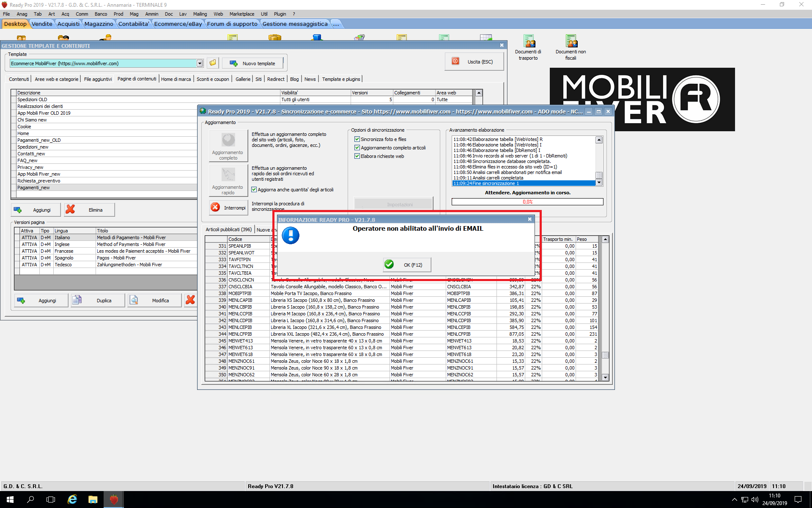Open the Plugin menu

[280, 14]
